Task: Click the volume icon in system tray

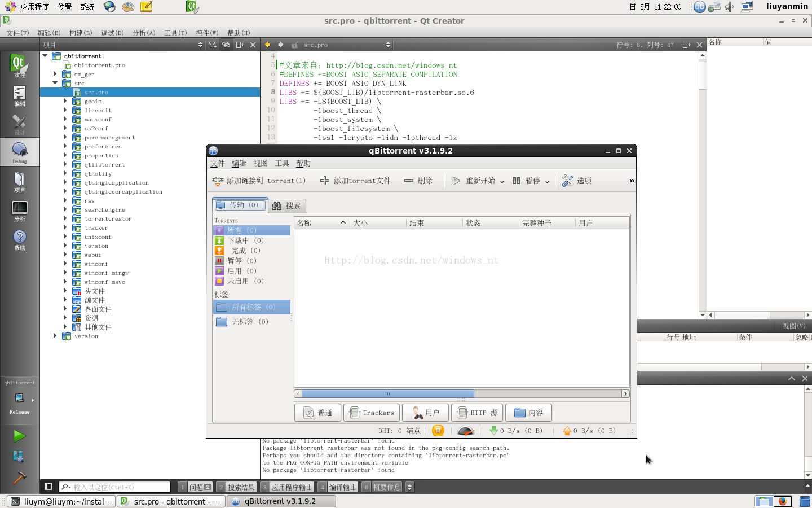Action: (x=730, y=7)
